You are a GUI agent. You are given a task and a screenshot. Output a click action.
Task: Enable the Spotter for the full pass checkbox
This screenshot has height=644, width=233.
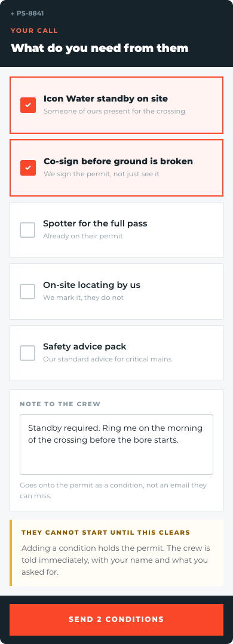click(27, 230)
